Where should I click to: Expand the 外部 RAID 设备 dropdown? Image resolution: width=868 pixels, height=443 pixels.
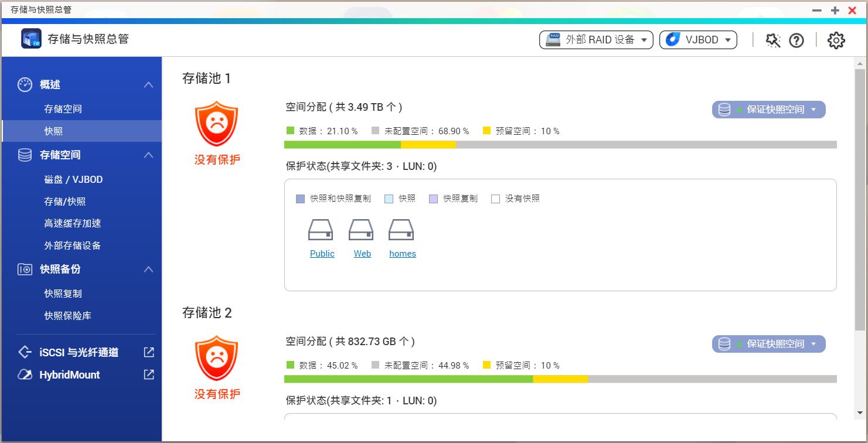[595, 39]
